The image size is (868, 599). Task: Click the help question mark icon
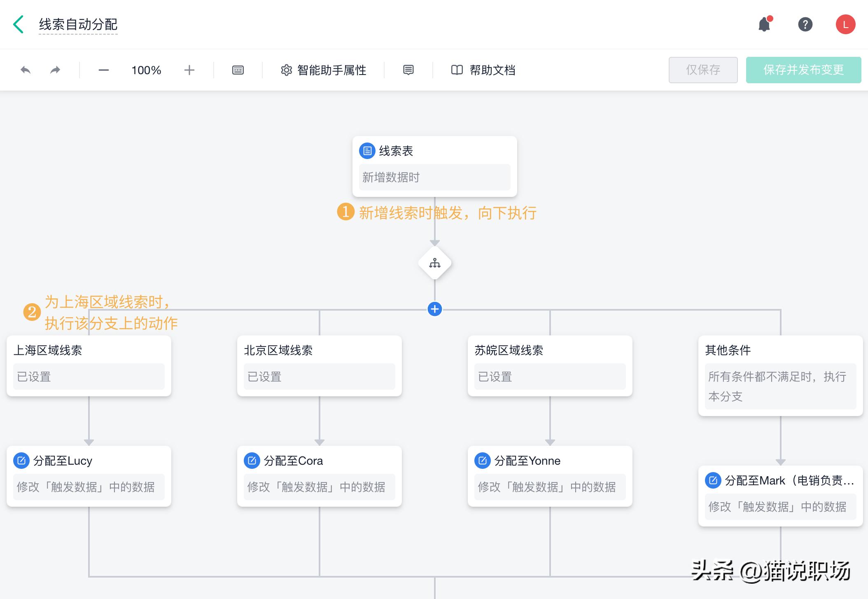click(x=805, y=25)
